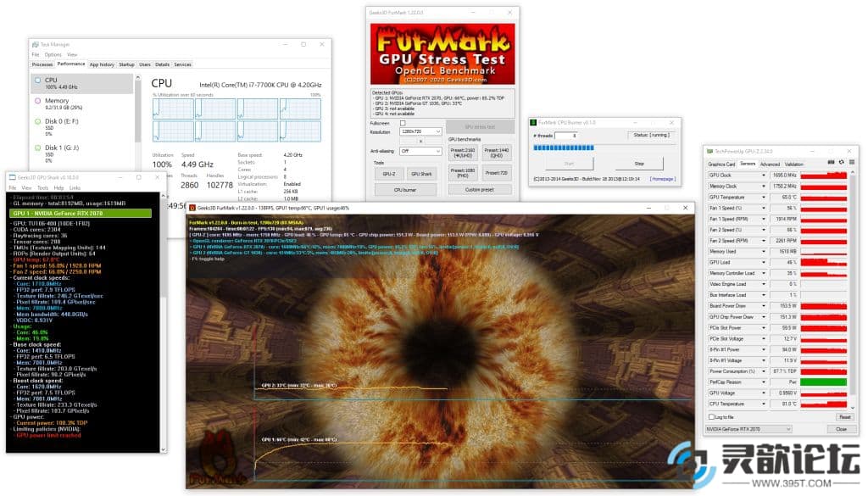Switch to the Details tab in Task Manager
Image resolution: width=868 pixels, height=496 pixels.
tap(162, 64)
